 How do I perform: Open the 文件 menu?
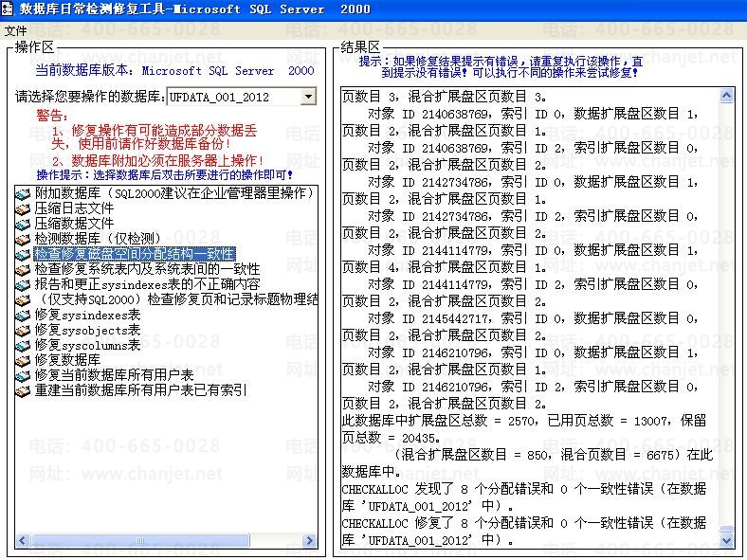pyautogui.click(x=15, y=31)
